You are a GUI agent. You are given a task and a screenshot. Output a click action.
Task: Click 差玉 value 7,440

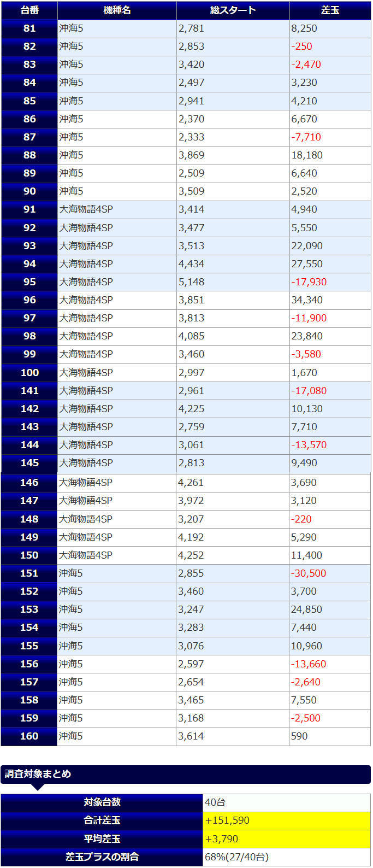point(304,627)
